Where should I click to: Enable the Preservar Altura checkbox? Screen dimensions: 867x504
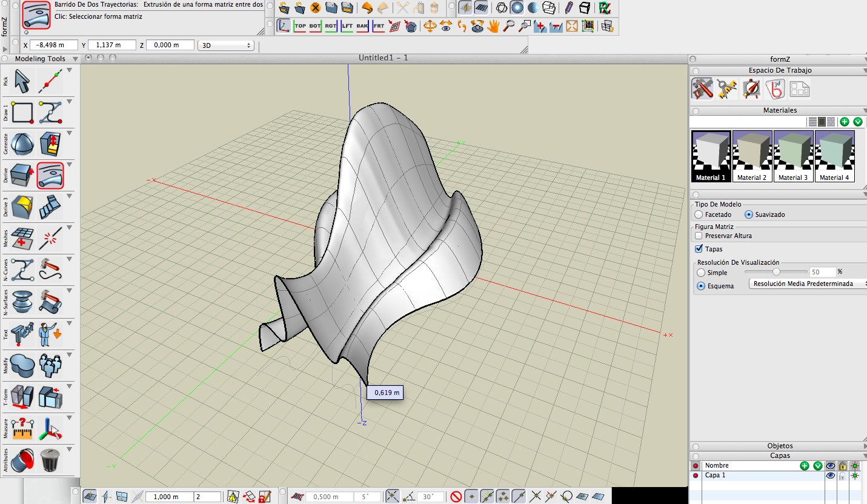point(699,236)
